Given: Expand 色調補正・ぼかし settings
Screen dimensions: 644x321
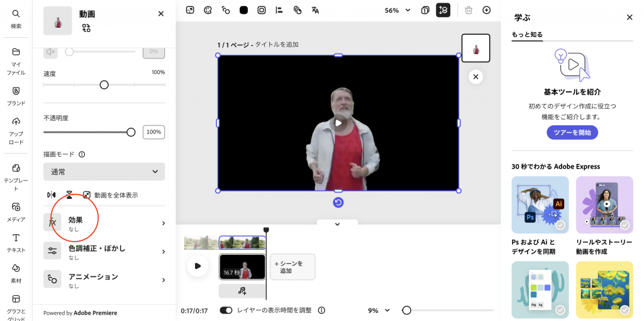Looking at the screenshot, I should (104, 252).
